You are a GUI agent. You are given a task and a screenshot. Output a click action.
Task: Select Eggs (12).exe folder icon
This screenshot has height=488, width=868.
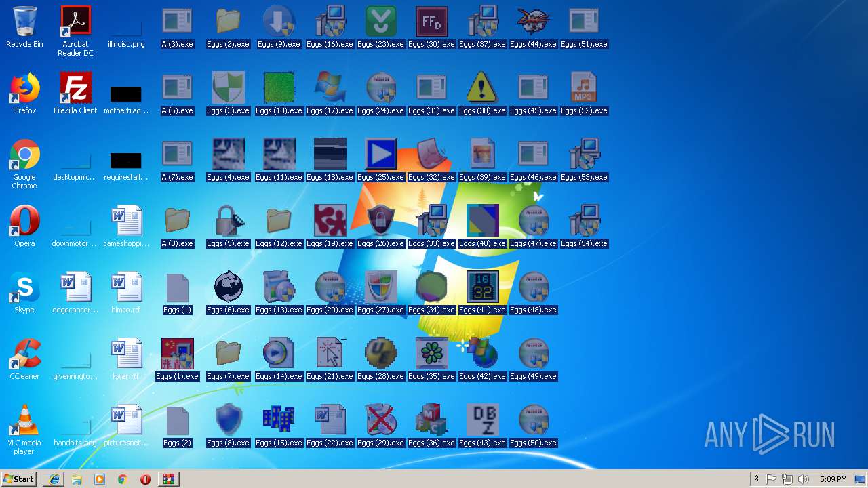point(279,221)
